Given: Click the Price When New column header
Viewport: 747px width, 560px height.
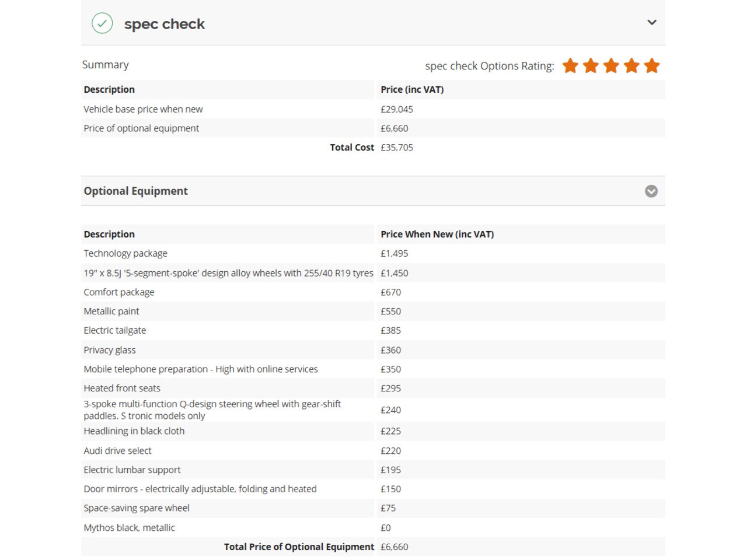Looking at the screenshot, I should coord(437,235).
